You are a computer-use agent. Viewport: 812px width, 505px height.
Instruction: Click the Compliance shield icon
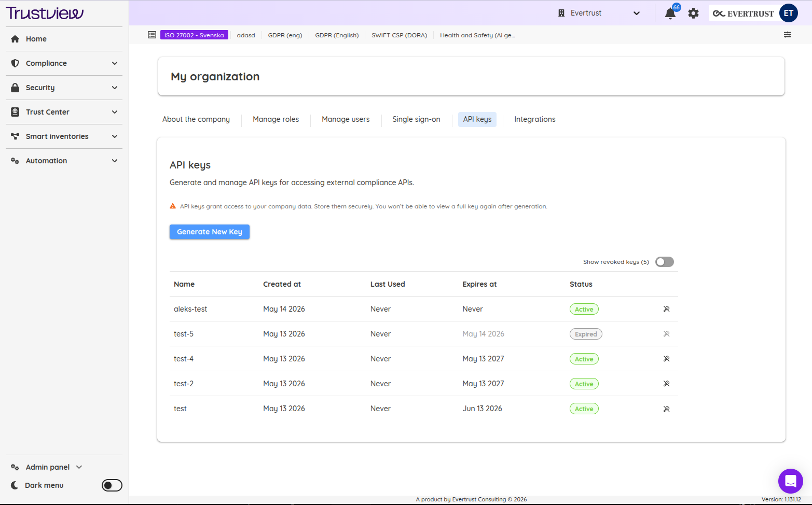(x=15, y=63)
